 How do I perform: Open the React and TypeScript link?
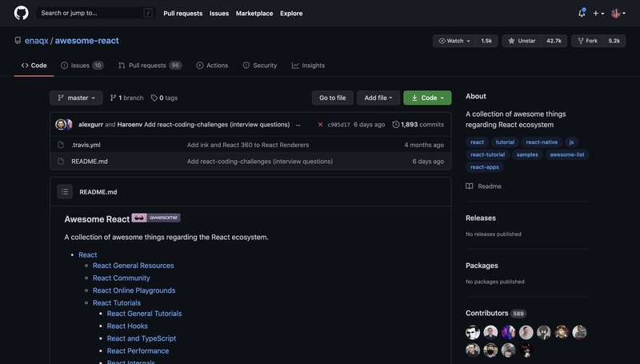click(142, 338)
